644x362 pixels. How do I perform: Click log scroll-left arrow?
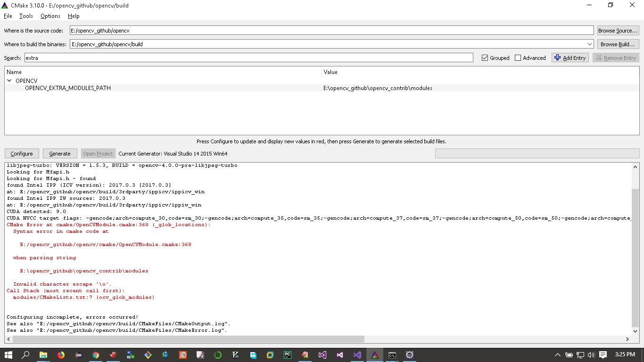(8, 339)
